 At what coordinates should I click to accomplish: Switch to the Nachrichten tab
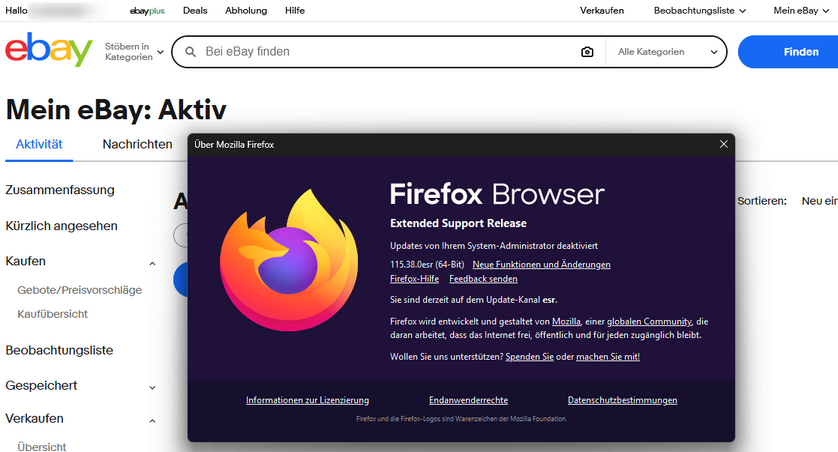click(137, 144)
